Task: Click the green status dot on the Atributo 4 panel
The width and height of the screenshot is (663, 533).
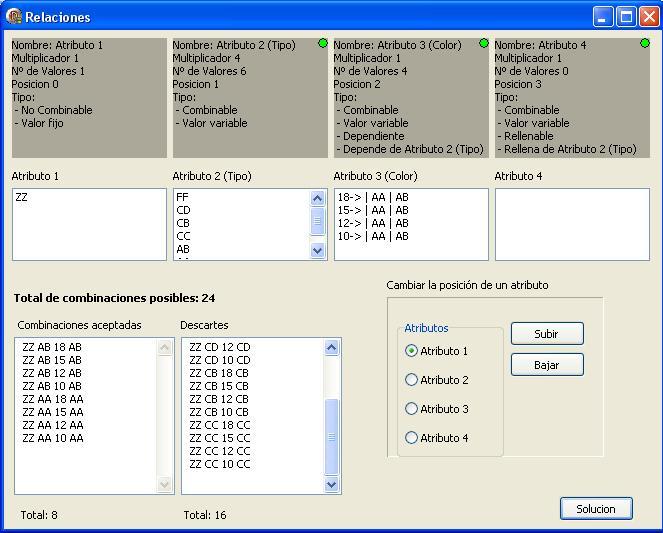Action: click(x=645, y=43)
